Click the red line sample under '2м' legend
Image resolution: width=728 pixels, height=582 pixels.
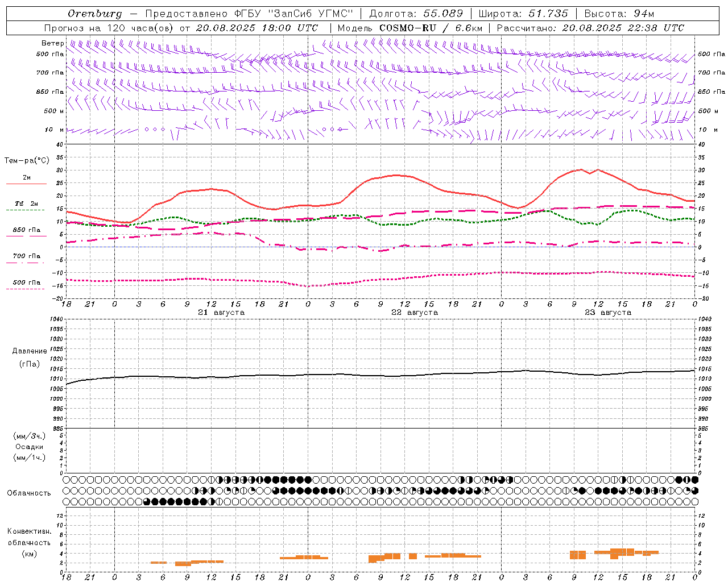(x=26, y=184)
